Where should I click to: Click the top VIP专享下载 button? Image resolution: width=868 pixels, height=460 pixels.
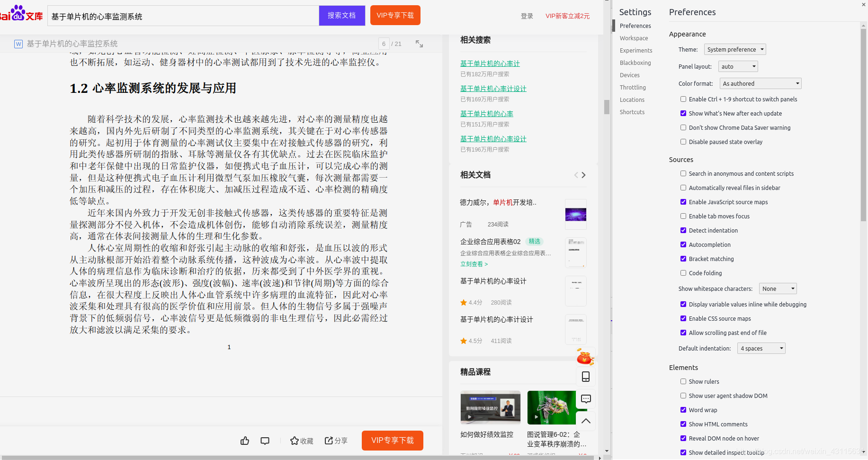click(x=395, y=15)
